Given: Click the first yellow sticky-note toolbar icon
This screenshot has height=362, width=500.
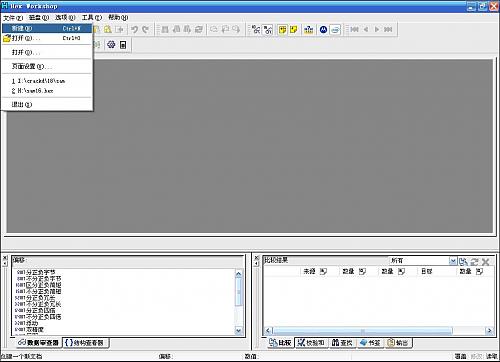Looking at the screenshot, I should tap(283, 30).
